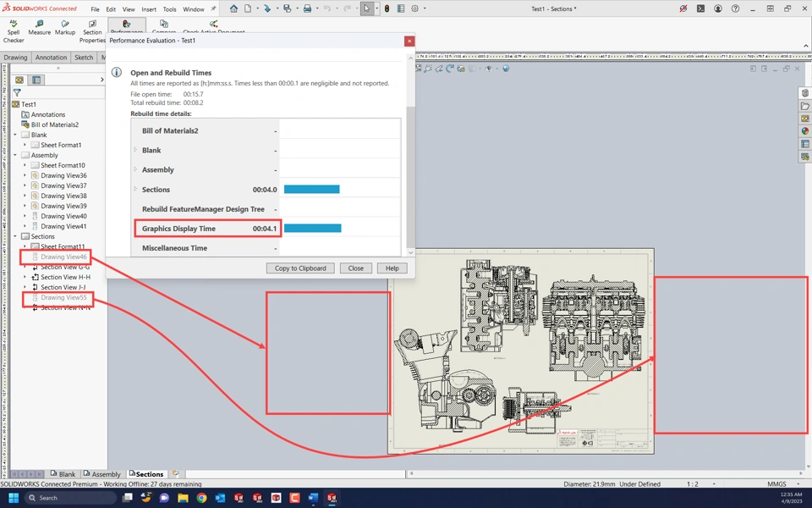Open the Help question mark icon
812x508 pixels.
coord(735,8)
